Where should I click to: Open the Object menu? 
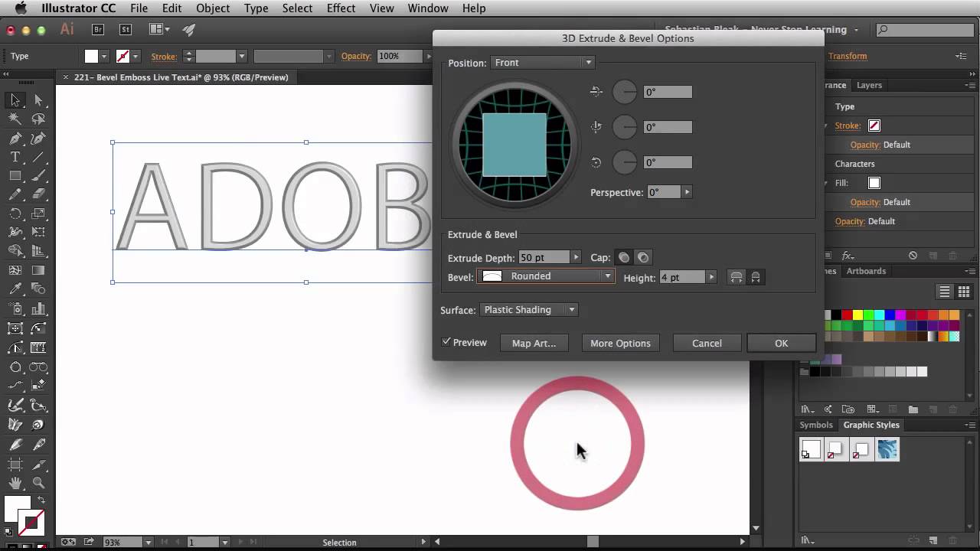pyautogui.click(x=213, y=8)
